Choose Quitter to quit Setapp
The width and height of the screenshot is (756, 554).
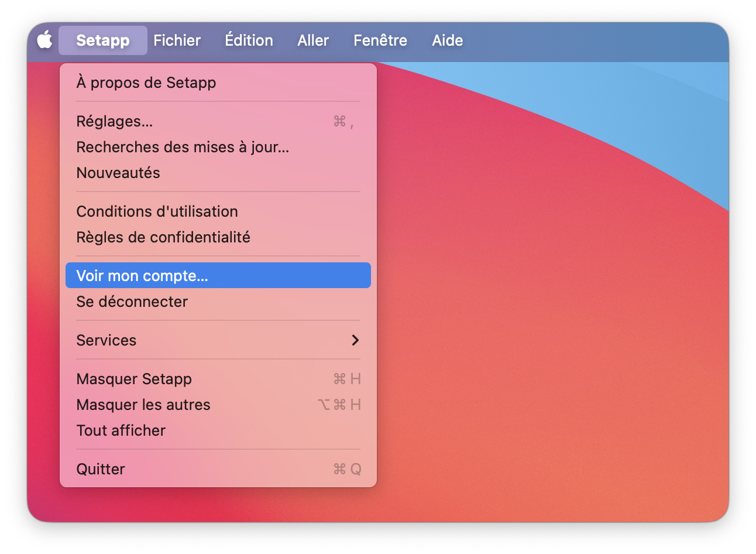[x=218, y=469]
